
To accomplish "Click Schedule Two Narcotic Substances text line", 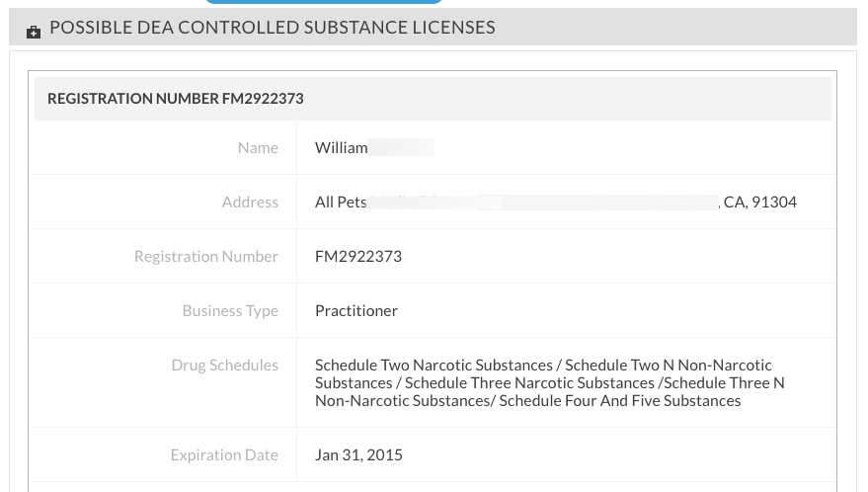I will point(434,366).
